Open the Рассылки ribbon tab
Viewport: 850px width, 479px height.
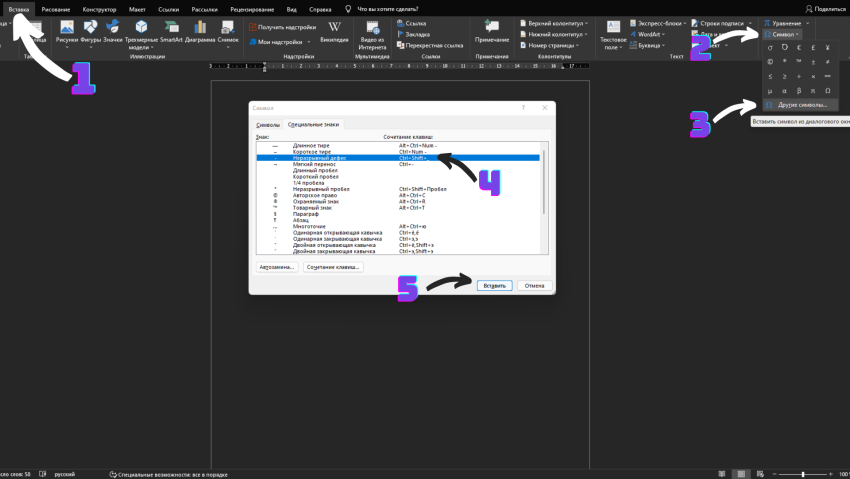(x=204, y=9)
